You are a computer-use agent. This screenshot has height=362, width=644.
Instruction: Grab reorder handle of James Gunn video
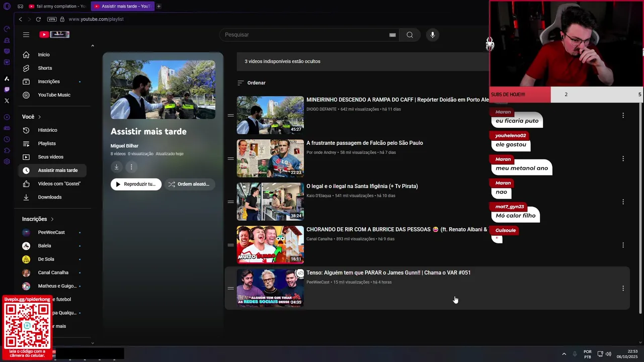point(230,288)
